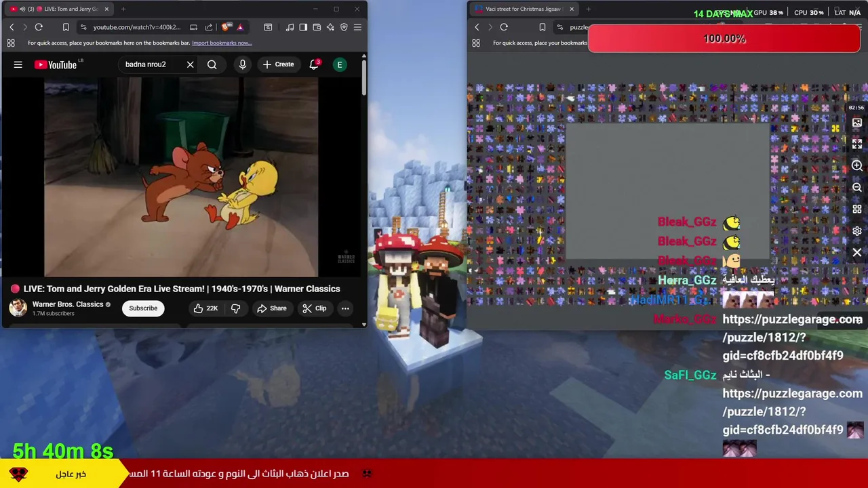Zoom in on the puzzle
The height and width of the screenshot is (488, 868).
[857, 166]
